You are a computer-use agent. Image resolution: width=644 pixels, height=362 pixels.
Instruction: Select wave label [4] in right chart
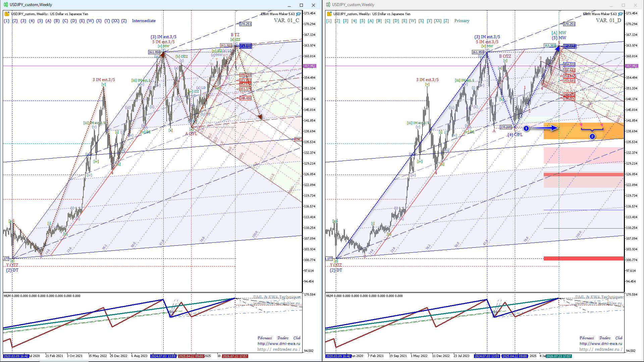click(x=354, y=21)
